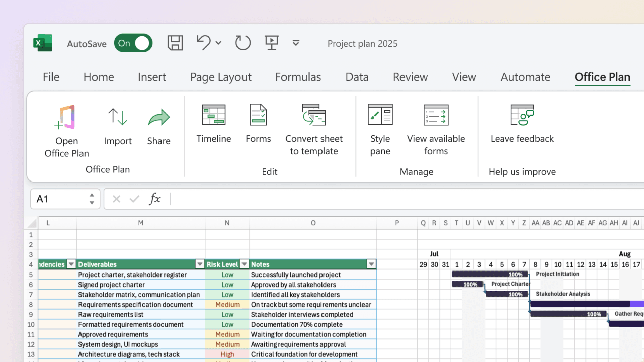The image size is (644, 362).
Task: Click the Refresh icon
Action: tap(243, 43)
